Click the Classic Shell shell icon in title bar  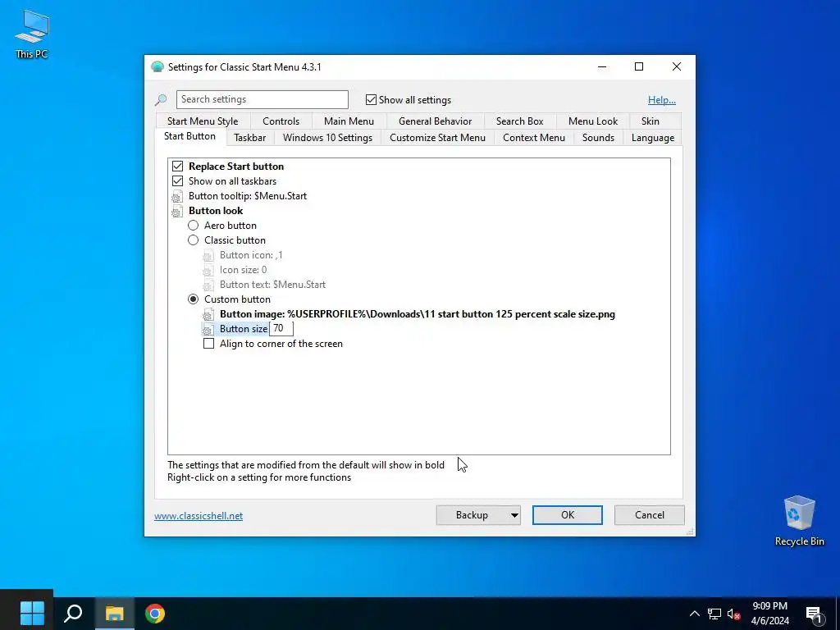(x=157, y=67)
